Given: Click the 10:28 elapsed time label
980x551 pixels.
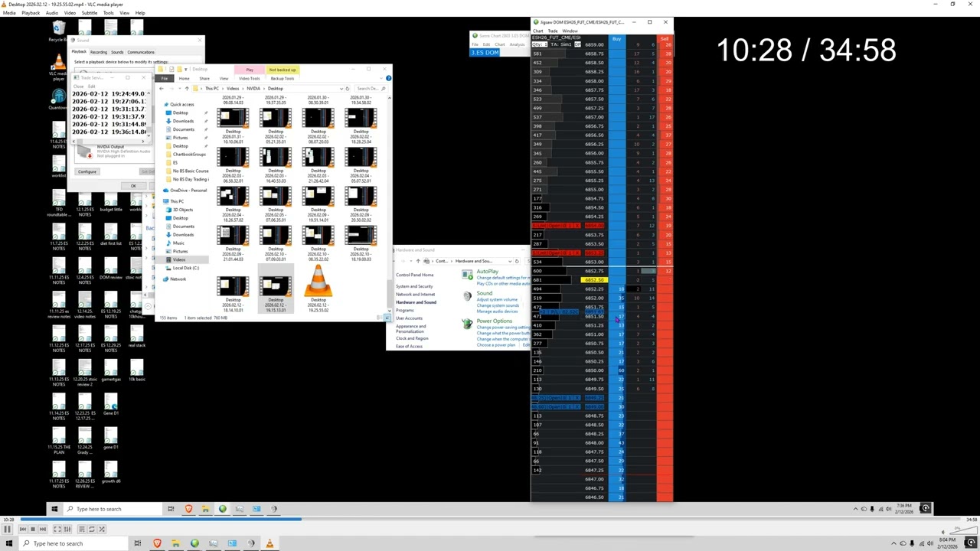Looking at the screenshot, I should coord(8,520).
